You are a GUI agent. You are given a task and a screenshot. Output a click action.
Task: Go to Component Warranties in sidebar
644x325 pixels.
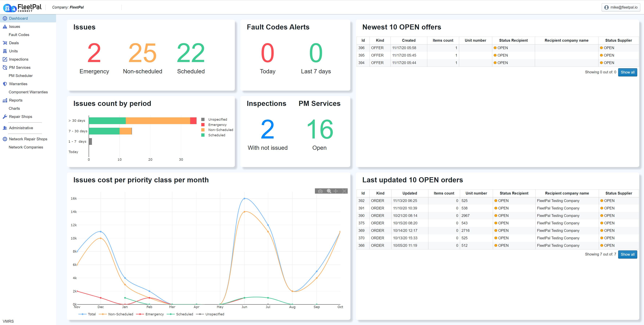(x=28, y=92)
